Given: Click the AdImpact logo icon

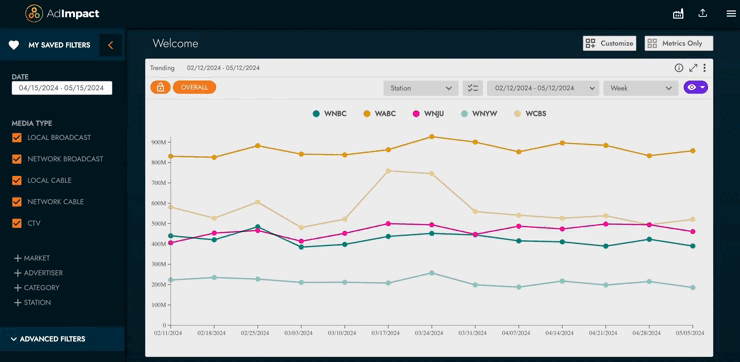Looking at the screenshot, I should tap(34, 14).
